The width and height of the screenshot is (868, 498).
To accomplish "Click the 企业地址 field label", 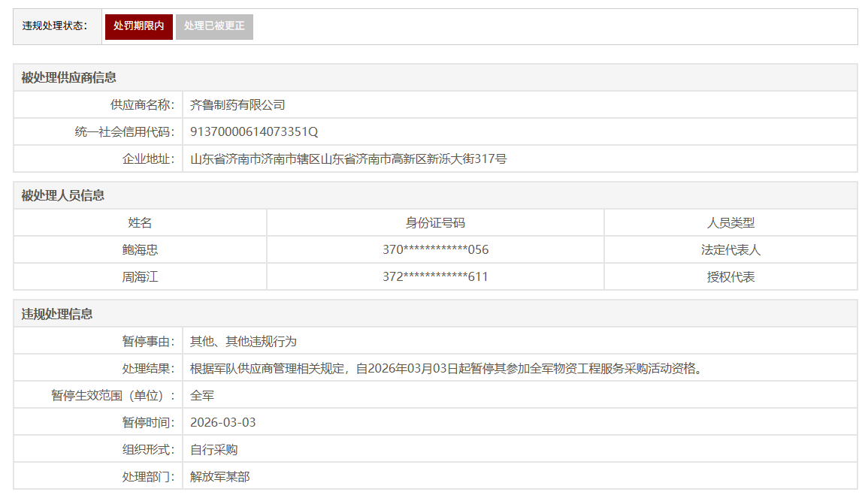I will [148, 158].
